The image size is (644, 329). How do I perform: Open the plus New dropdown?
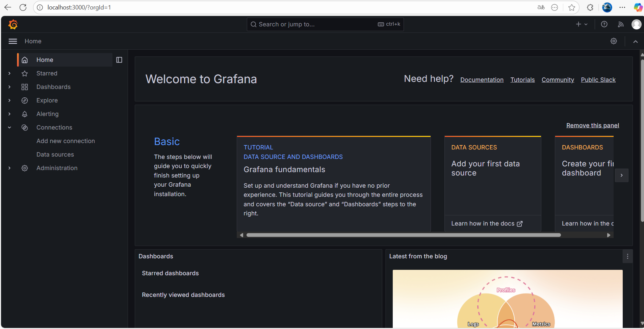pyautogui.click(x=582, y=24)
